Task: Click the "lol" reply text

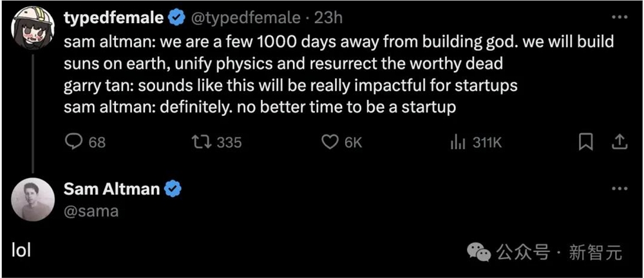Action: coord(21,250)
